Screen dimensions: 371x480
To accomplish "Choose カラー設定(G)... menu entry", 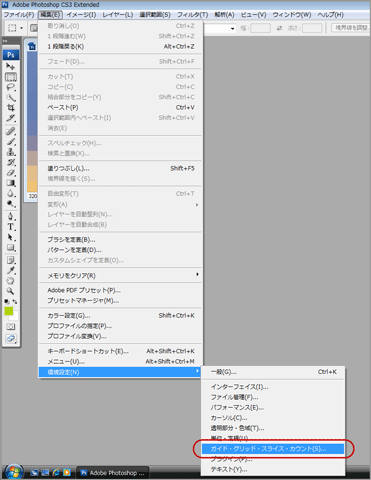I will click(120, 315).
